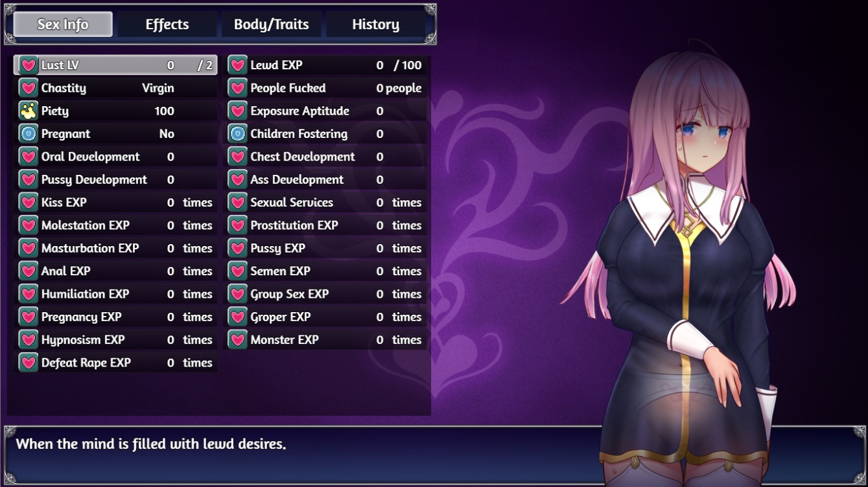Click the shield icon beside Children Fostering
Image resolution: width=868 pixels, height=487 pixels.
tap(237, 134)
